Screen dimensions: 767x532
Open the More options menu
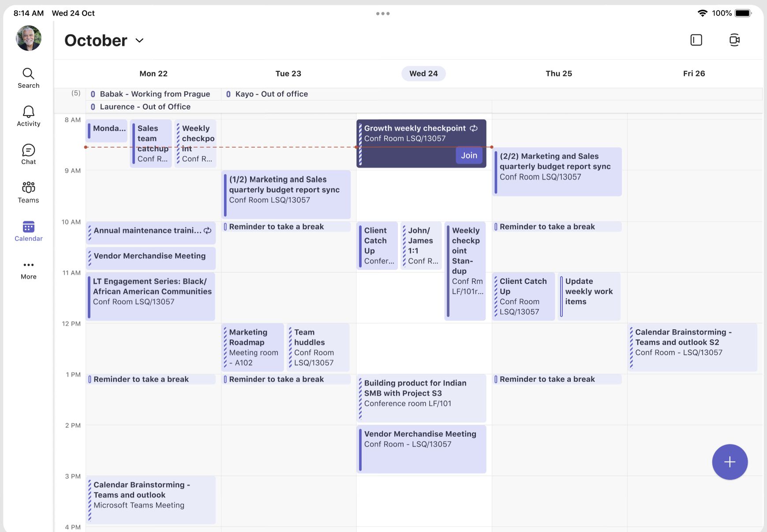tap(28, 270)
